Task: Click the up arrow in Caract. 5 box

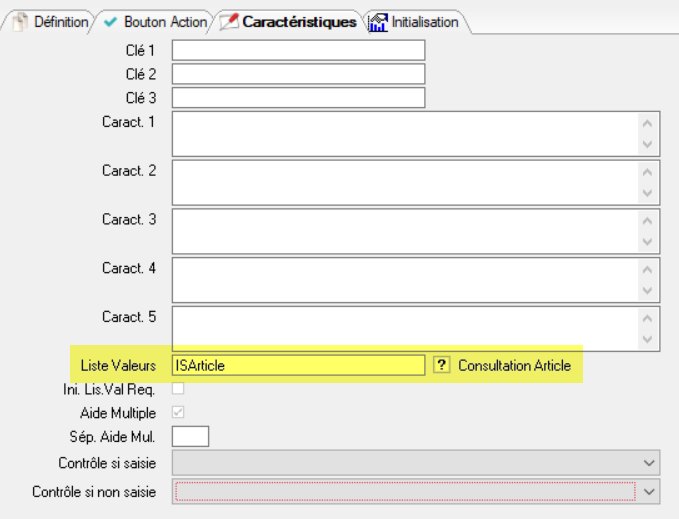Action: [x=648, y=318]
